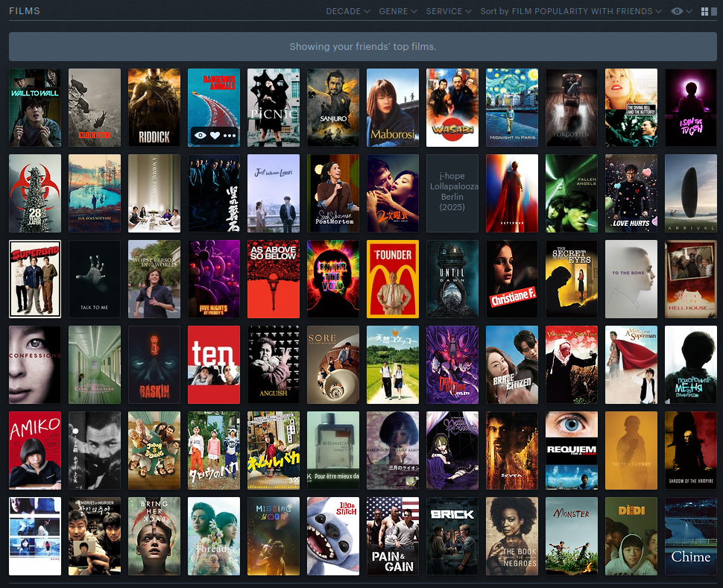The image size is (723, 588).
Task: Open the red 'ten' poster
Action: point(214,365)
